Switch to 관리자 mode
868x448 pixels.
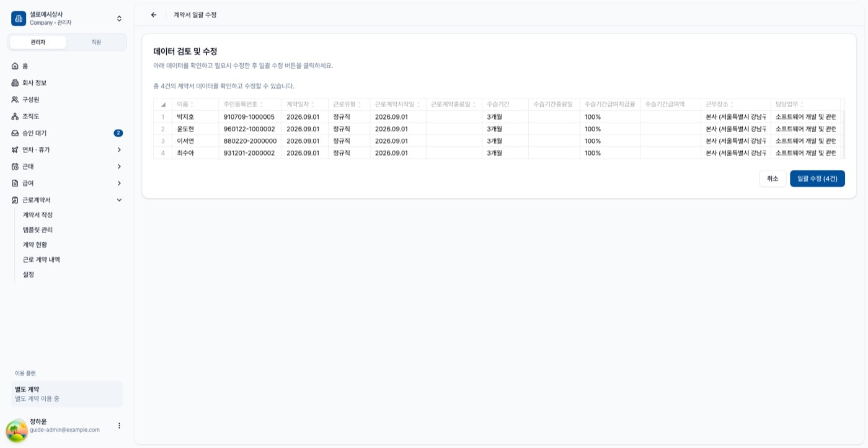[38, 42]
